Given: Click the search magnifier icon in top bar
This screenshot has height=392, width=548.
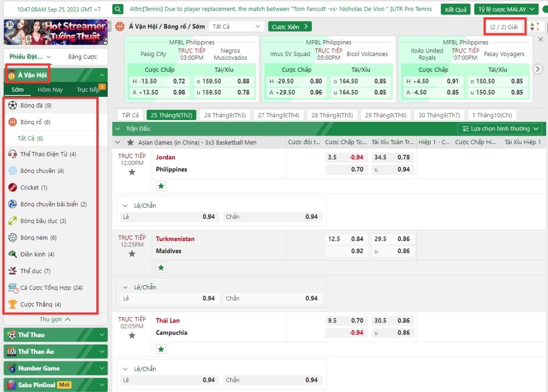Looking at the screenshot, I should (118, 9).
